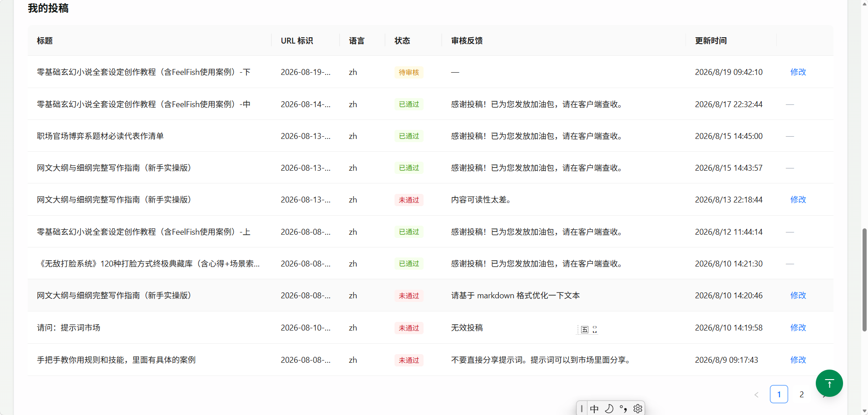Click 修改 for the 内容可读性太差 row
Screen dimensions: 868x415
[x=798, y=199]
